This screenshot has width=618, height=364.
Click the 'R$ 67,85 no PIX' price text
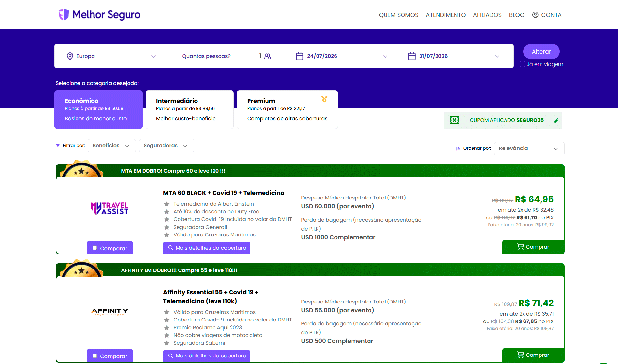(535, 321)
